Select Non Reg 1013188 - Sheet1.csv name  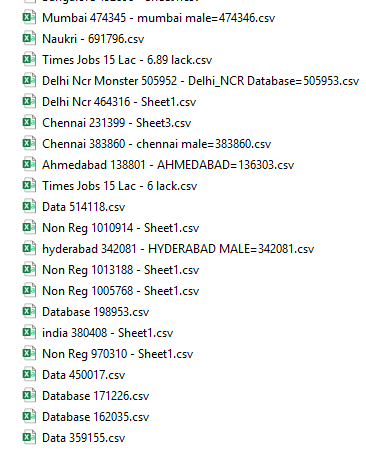click(x=121, y=270)
